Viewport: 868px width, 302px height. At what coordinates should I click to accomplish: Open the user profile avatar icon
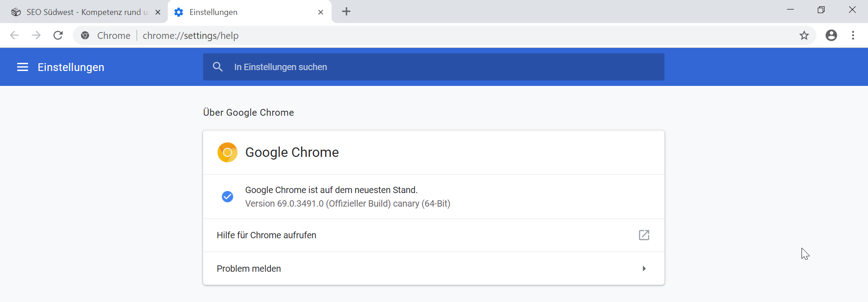coord(831,35)
